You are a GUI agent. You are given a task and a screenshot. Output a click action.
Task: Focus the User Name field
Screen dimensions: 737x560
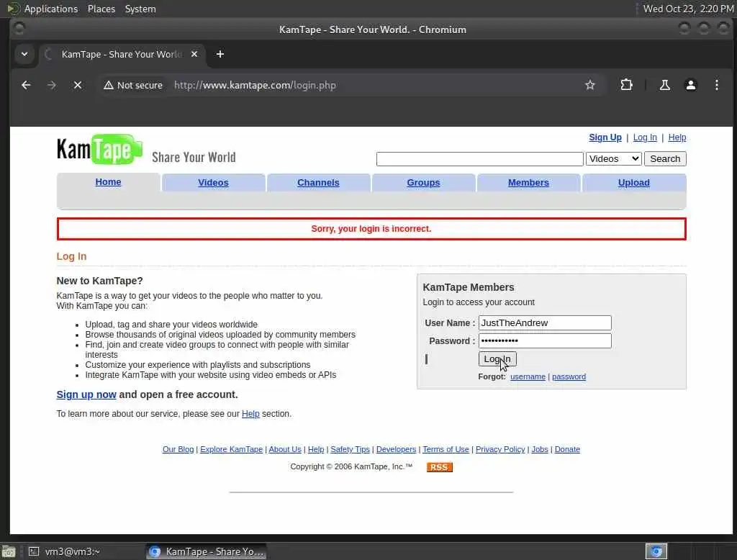coord(545,323)
